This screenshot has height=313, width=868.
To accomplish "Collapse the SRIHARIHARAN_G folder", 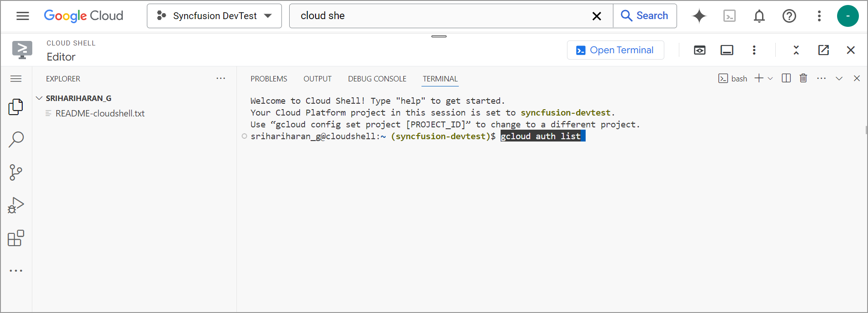I will click(x=39, y=98).
